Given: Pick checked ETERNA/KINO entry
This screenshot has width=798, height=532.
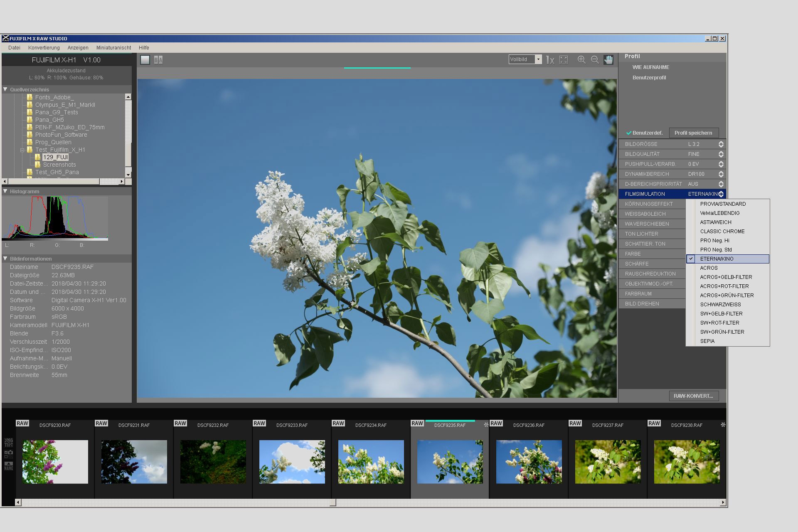Looking at the screenshot, I should click(728, 259).
